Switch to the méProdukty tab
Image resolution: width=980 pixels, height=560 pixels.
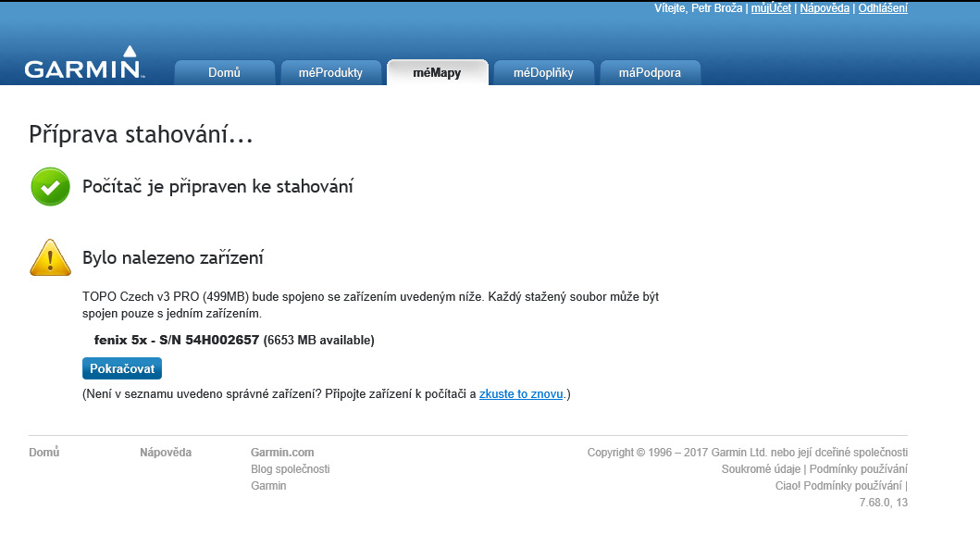pos(330,72)
